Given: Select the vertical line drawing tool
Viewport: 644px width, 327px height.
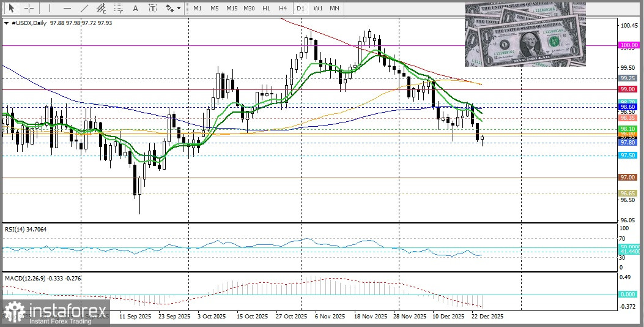Looking at the screenshot, I should pyautogui.click(x=50, y=9).
